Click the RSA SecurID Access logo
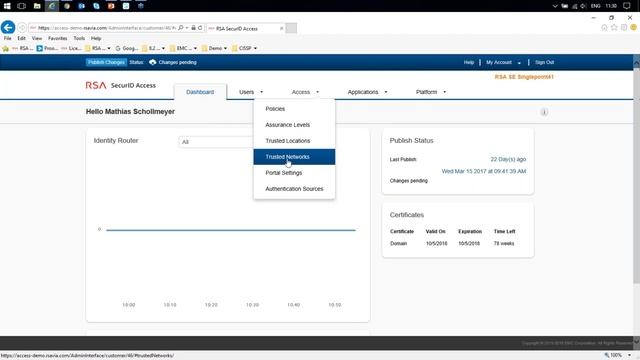 (x=120, y=85)
